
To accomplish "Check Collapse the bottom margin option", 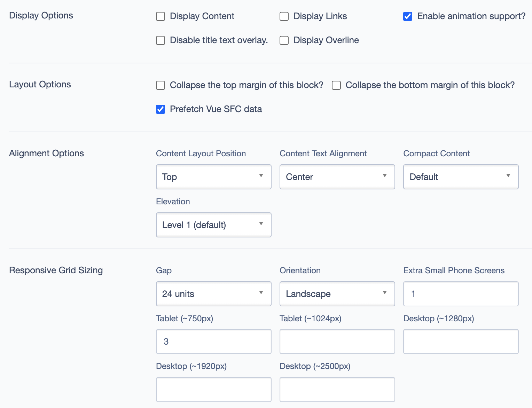I will [336, 85].
